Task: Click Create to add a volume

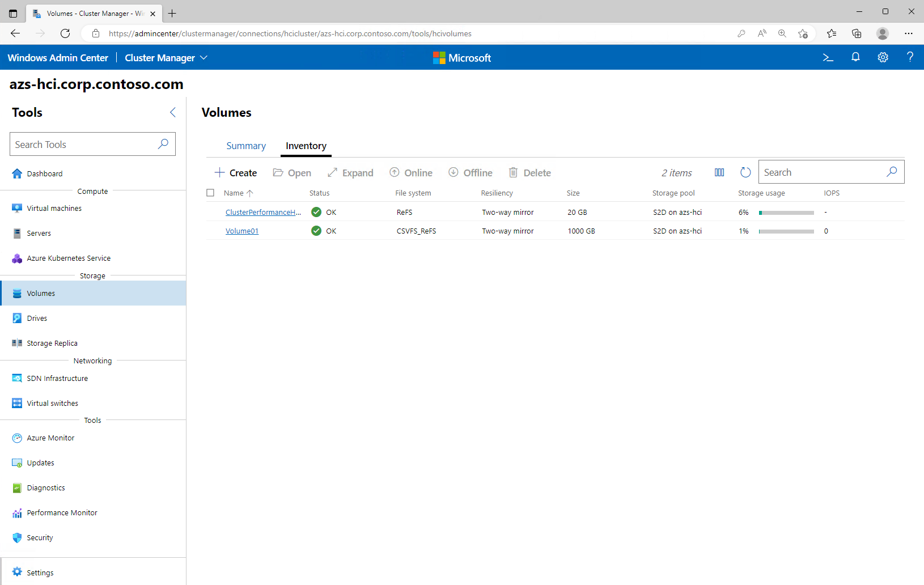Action: (236, 173)
